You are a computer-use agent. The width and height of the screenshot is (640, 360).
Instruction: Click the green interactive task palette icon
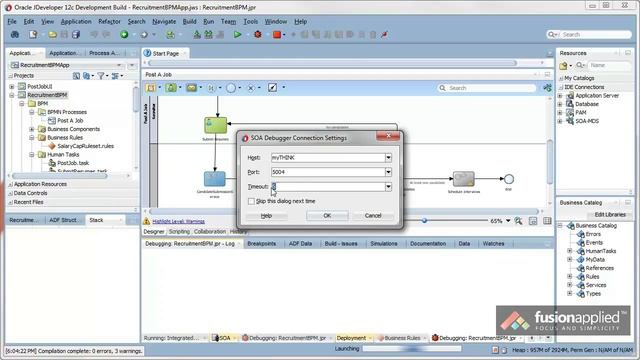(171, 88)
